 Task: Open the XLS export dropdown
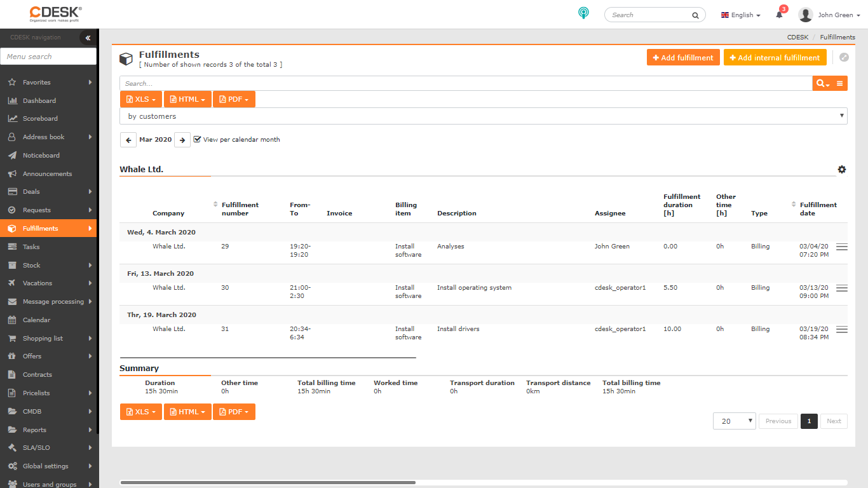(x=140, y=99)
